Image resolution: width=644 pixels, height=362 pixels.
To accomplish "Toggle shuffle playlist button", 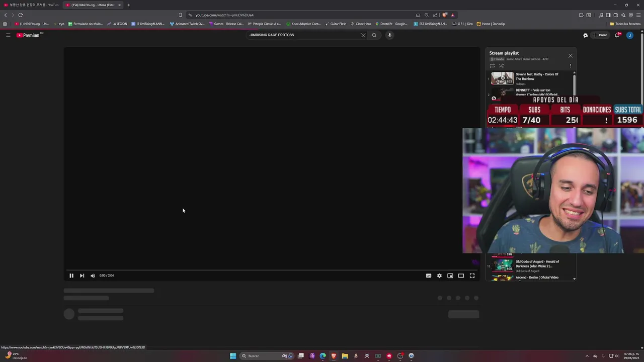I will coord(501,66).
